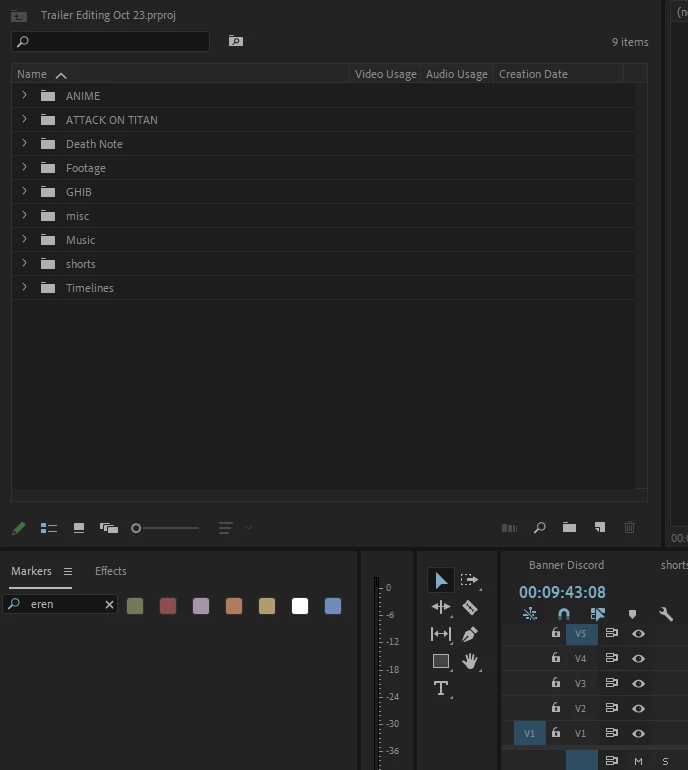
Task: Click the New Item icon
Action: [x=600, y=527]
